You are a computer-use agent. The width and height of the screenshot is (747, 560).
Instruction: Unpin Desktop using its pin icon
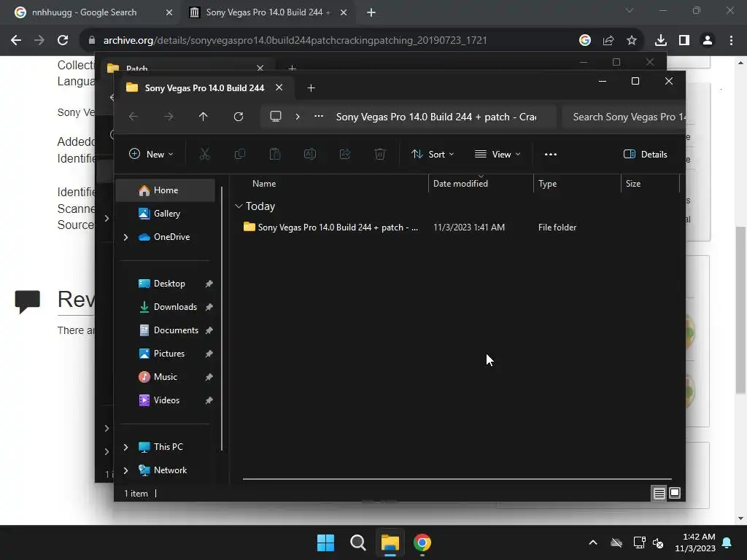click(209, 284)
